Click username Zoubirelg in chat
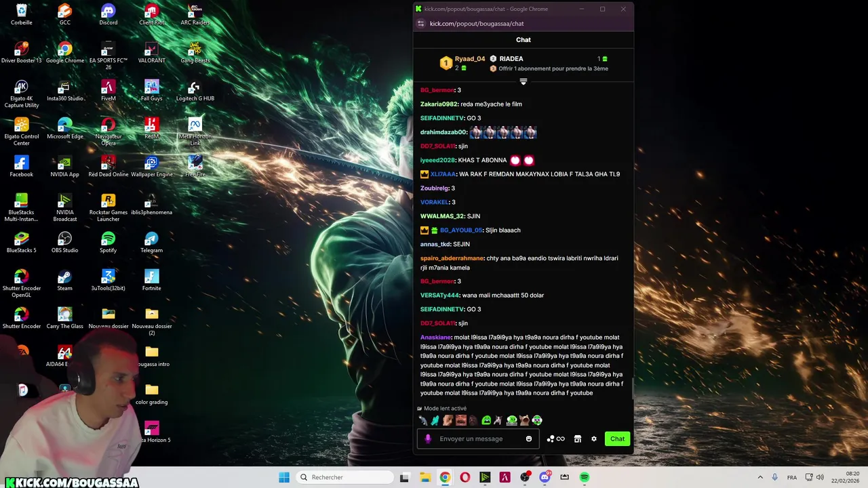This screenshot has height=488, width=868. pos(434,188)
